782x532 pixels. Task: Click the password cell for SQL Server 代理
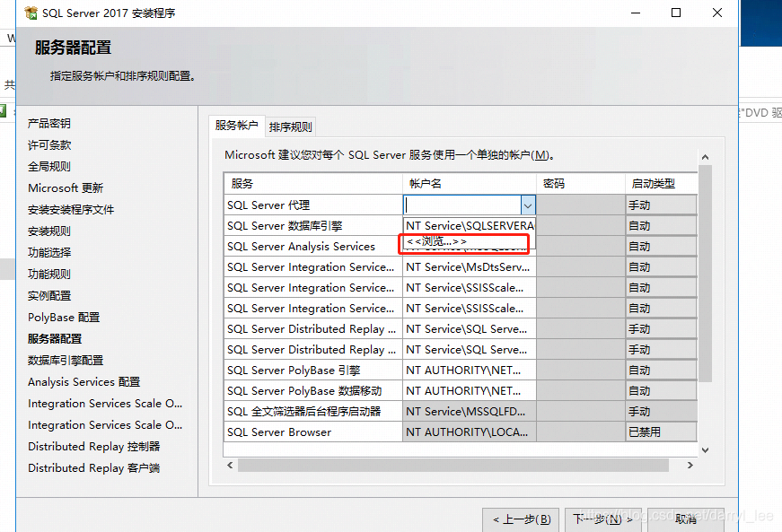(581, 205)
